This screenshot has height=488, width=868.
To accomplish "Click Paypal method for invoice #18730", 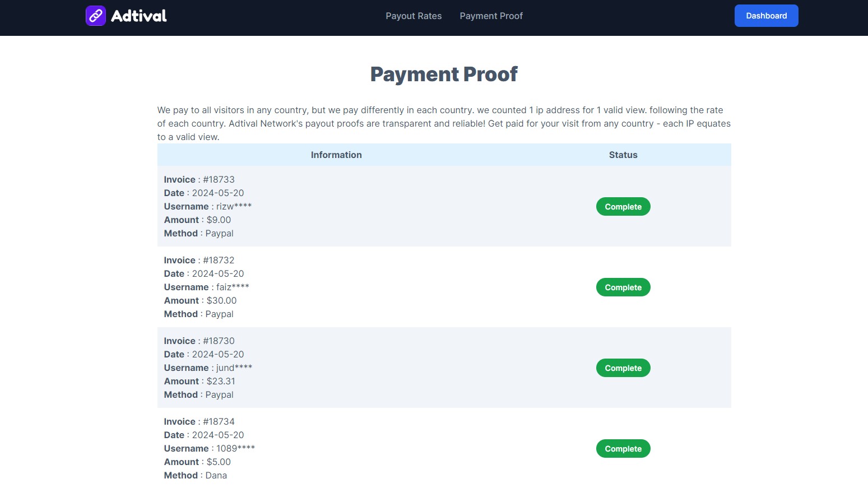I will click(x=219, y=394).
